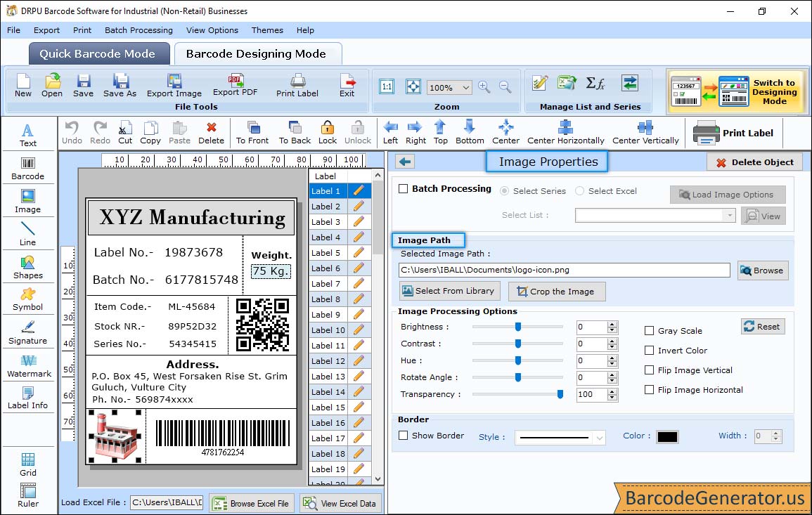Open the View Options menu

212,30
